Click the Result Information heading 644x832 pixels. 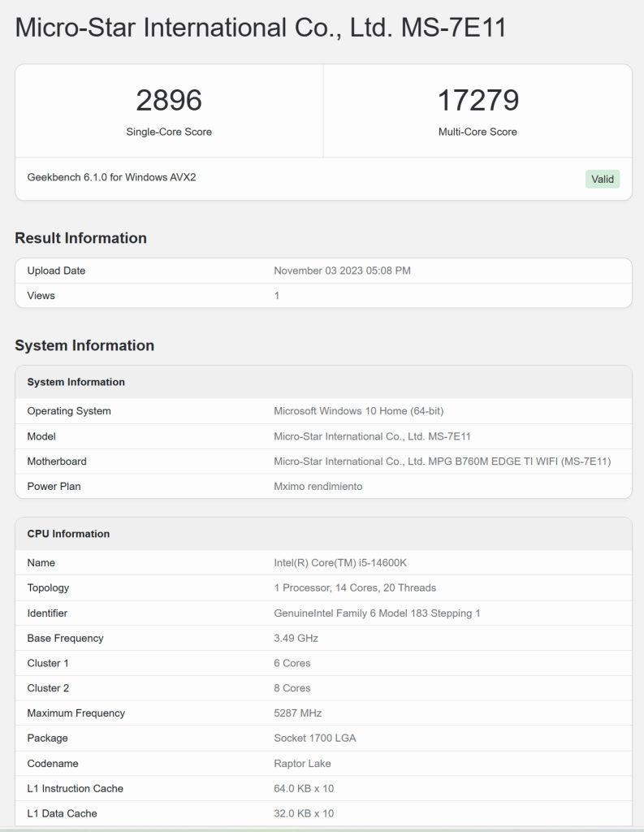click(x=80, y=238)
